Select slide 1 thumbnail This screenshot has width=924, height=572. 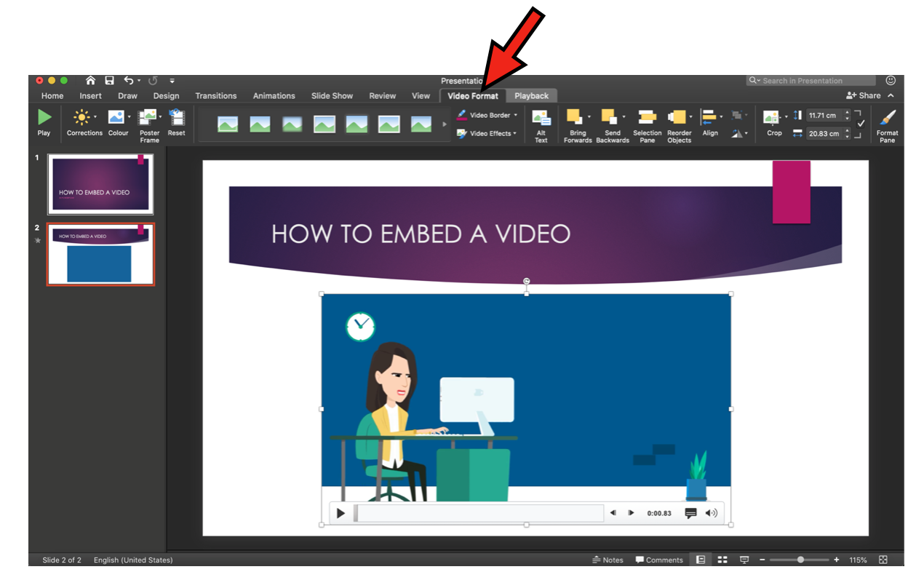click(100, 183)
